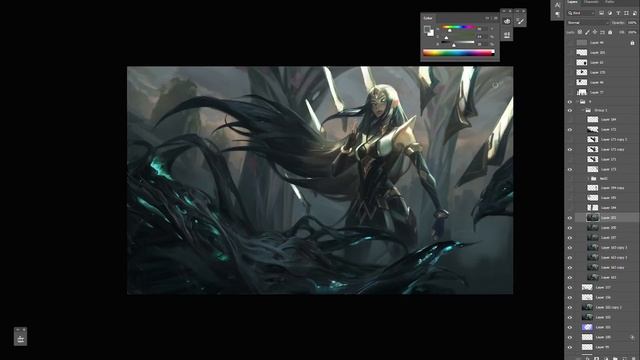Select Layer 160 copy 2 row
Screen dimensions: 640x360
[607, 307]
